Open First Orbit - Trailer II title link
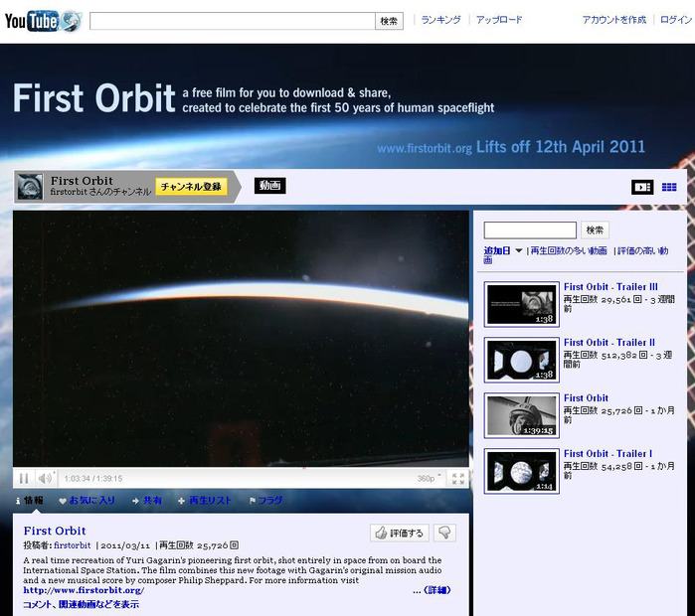The width and height of the screenshot is (695, 616). [x=609, y=343]
